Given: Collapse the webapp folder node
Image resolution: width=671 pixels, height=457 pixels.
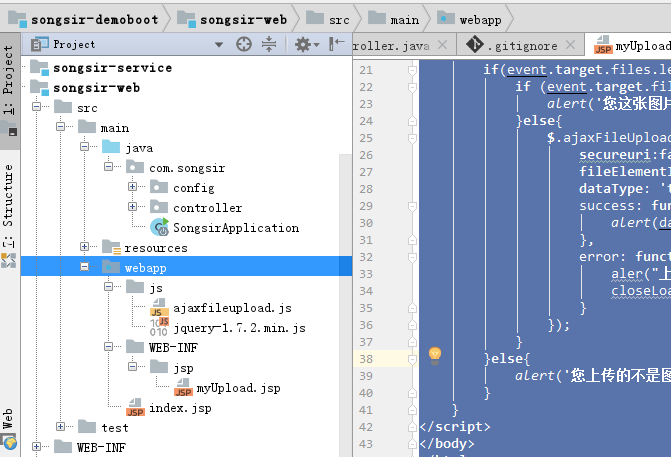Looking at the screenshot, I should (x=84, y=266).
